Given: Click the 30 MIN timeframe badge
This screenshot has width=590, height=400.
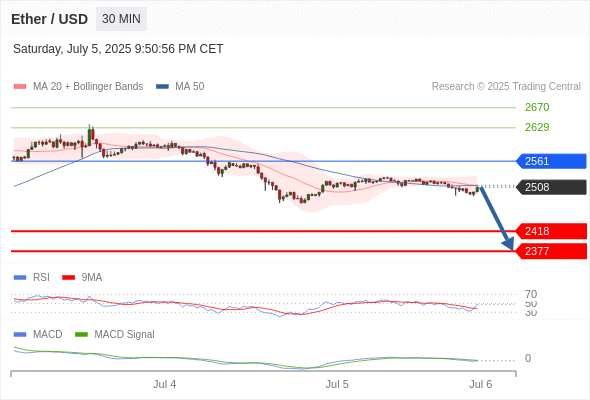Looking at the screenshot, I should (121, 19).
